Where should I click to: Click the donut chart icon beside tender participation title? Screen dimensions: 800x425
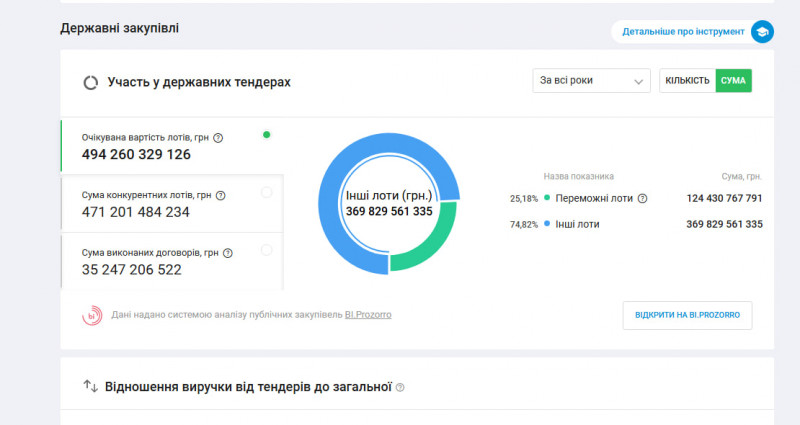pyautogui.click(x=90, y=82)
